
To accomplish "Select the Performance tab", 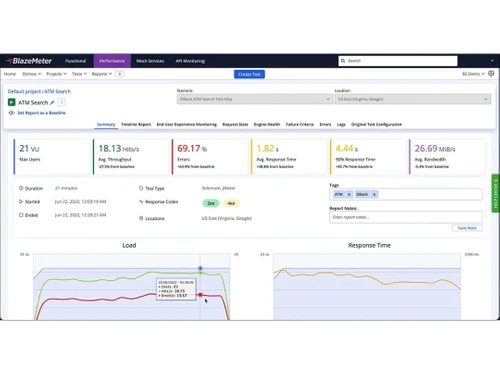I will (112, 61).
